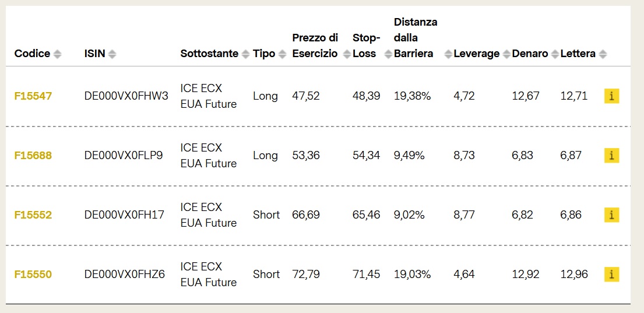644x313 pixels.
Task: Click the Leverage column header
Action: 476,54
